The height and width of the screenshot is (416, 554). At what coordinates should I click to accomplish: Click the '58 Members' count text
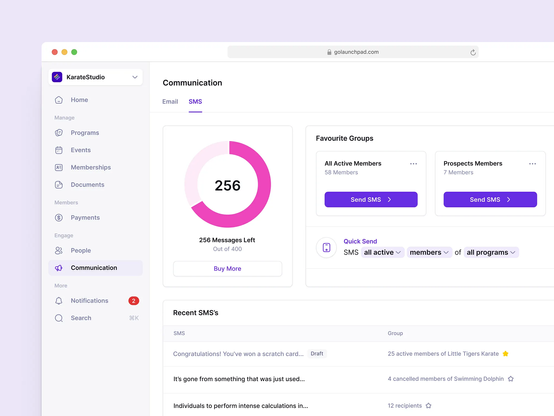pos(341,172)
